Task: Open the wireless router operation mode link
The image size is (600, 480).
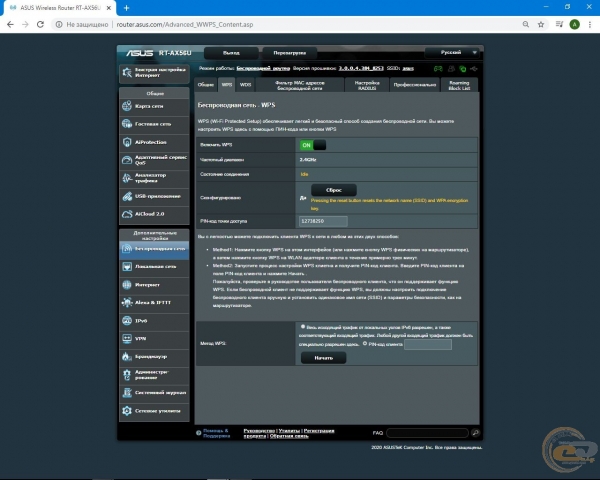Action: pos(263,68)
